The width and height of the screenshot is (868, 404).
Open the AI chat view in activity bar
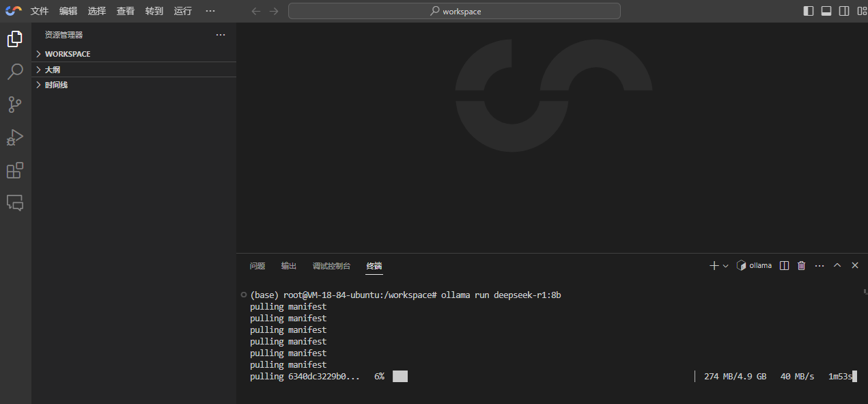point(15,202)
